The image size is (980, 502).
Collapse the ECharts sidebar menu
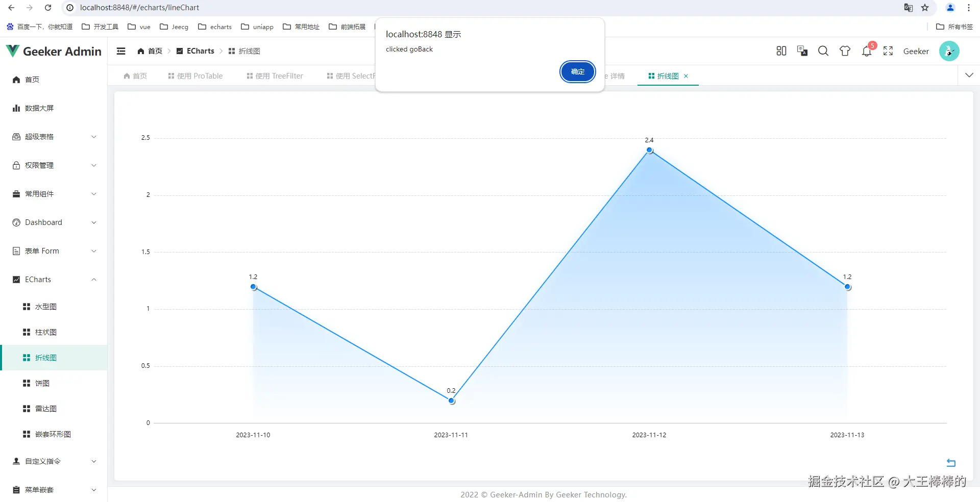tap(54, 280)
